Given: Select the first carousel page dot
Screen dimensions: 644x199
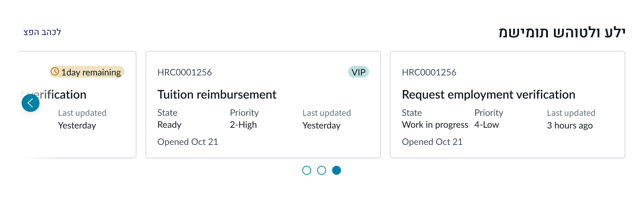Looking at the screenshot, I should pyautogui.click(x=307, y=170).
